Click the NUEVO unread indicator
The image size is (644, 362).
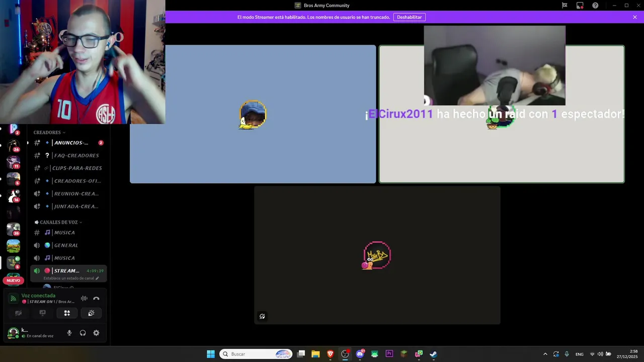coord(13,281)
